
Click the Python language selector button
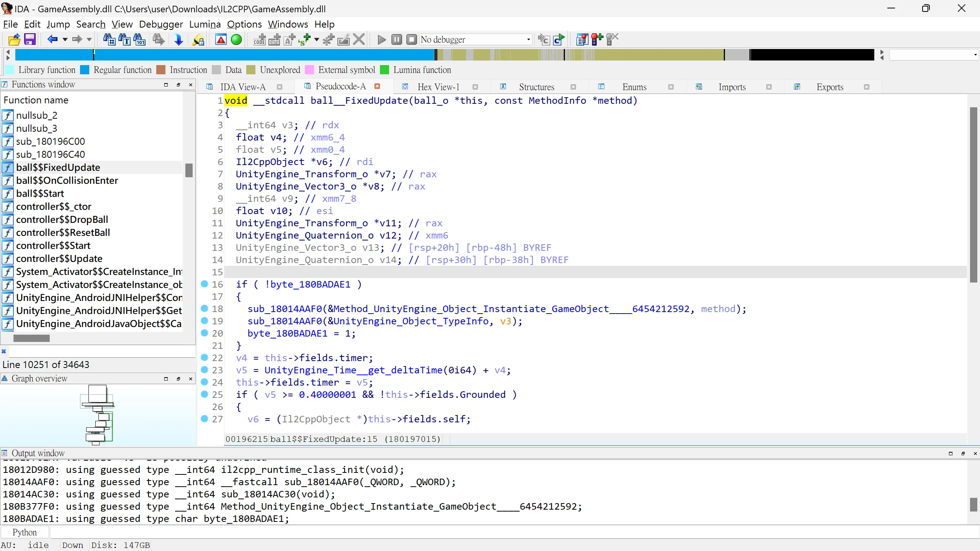(x=25, y=532)
